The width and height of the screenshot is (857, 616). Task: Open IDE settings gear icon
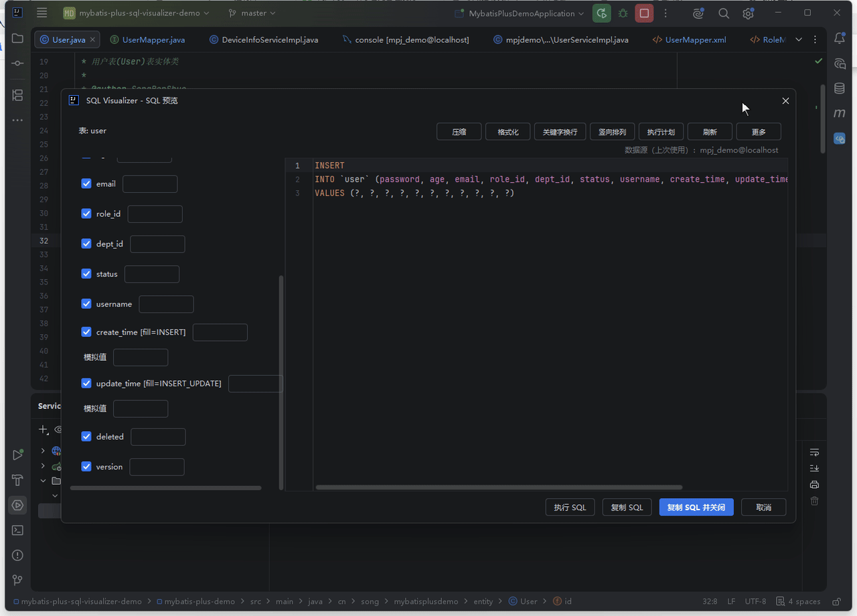click(748, 13)
